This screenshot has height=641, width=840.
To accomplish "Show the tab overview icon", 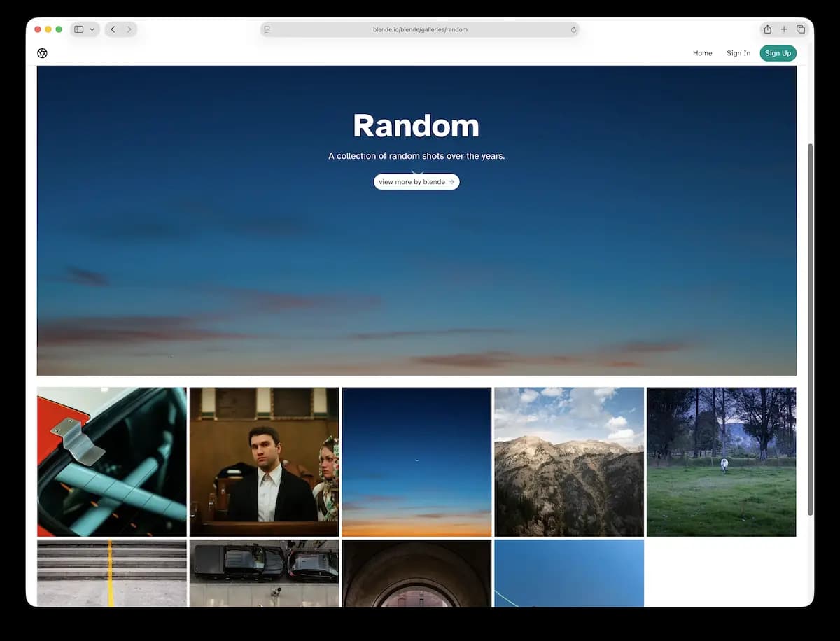I will coord(801,29).
